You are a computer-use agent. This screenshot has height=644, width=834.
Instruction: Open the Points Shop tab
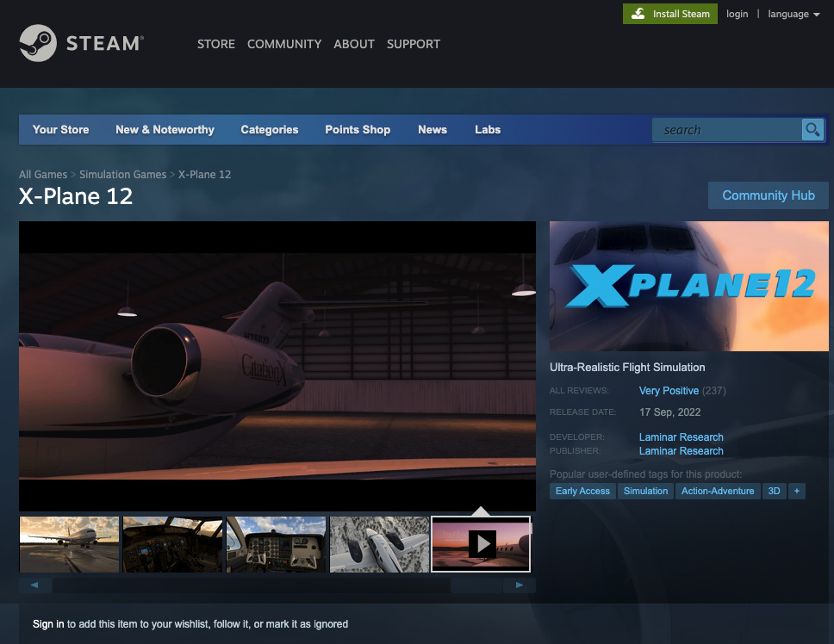point(358,130)
